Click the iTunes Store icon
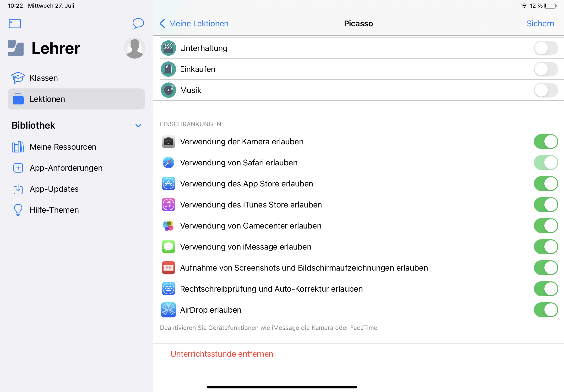This screenshot has width=564, height=392. coord(168,205)
